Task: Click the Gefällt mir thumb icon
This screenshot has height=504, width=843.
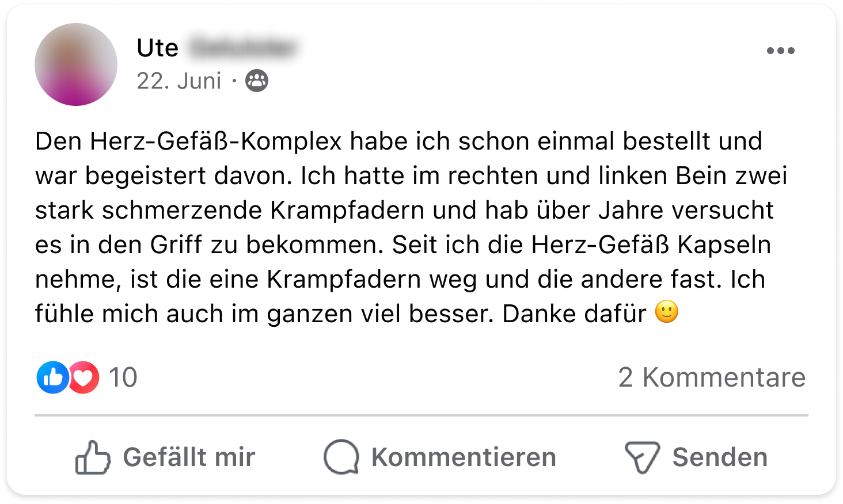Action: pyautogui.click(x=92, y=457)
